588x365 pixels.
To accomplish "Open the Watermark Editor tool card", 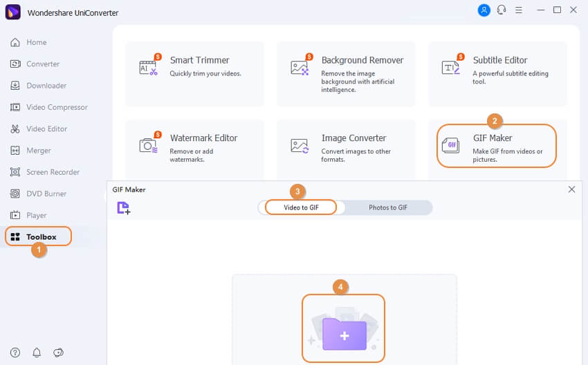I will 194,149.
